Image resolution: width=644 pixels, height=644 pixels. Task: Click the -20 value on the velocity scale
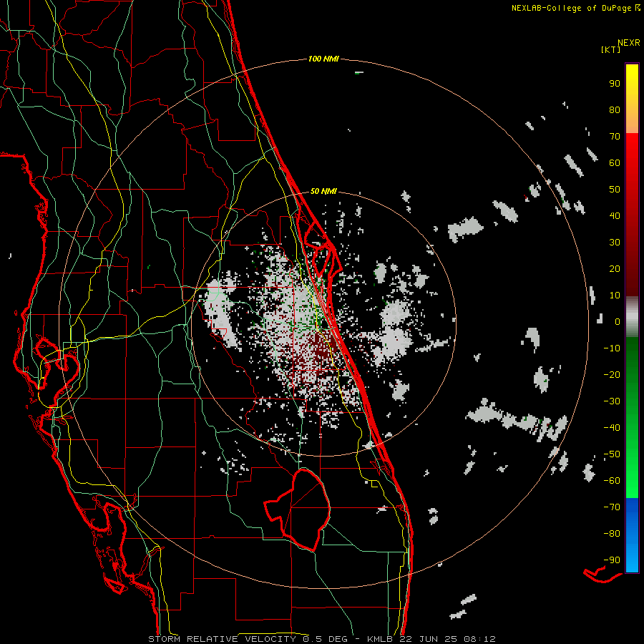coord(612,374)
